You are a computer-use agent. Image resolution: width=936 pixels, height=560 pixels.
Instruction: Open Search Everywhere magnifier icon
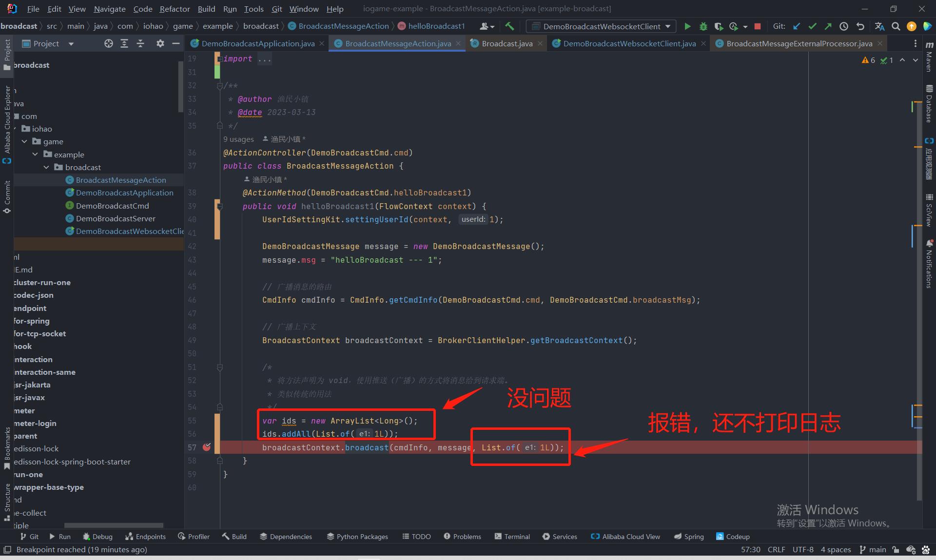click(896, 26)
